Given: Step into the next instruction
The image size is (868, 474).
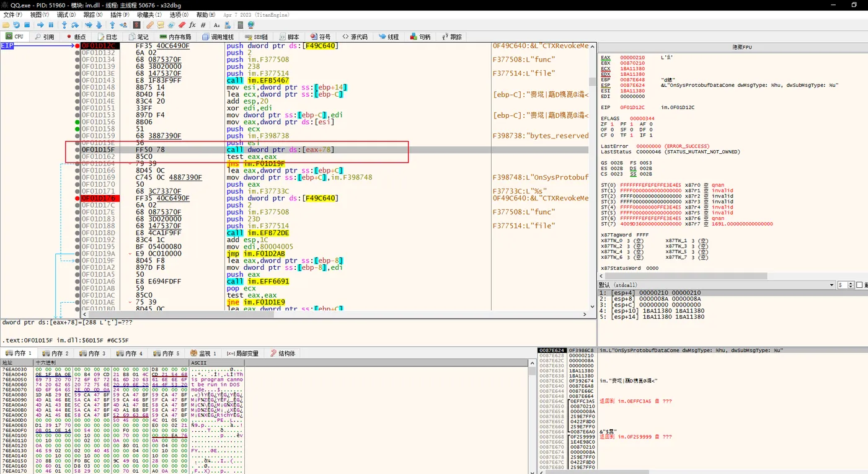Looking at the screenshot, I should pos(64,25).
